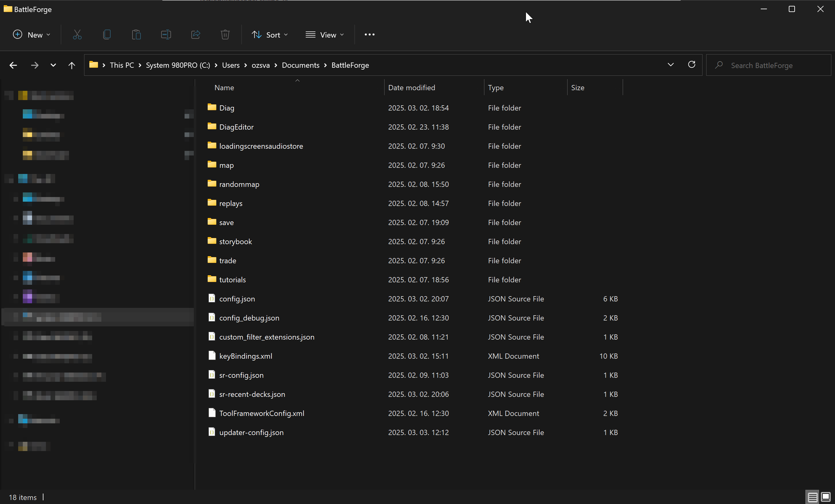Navigate to System 980PRO (C:) breadcrumb
The image size is (835, 504).
click(x=178, y=65)
